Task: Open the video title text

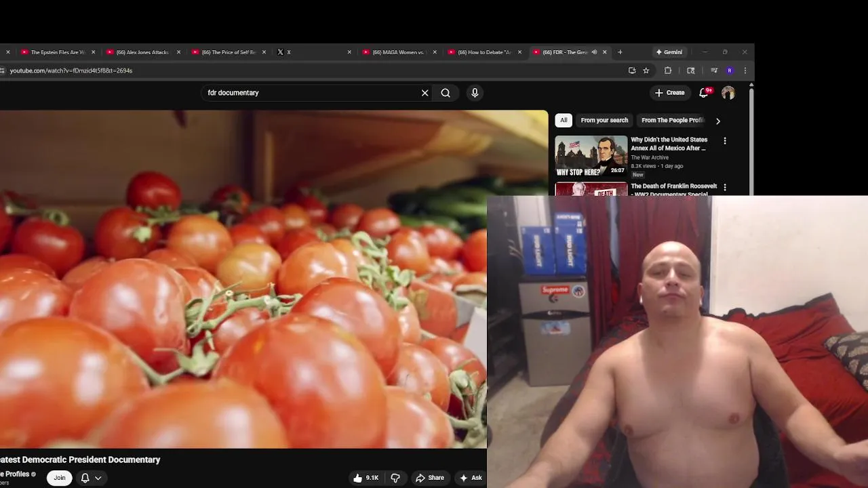Action: tap(80, 460)
